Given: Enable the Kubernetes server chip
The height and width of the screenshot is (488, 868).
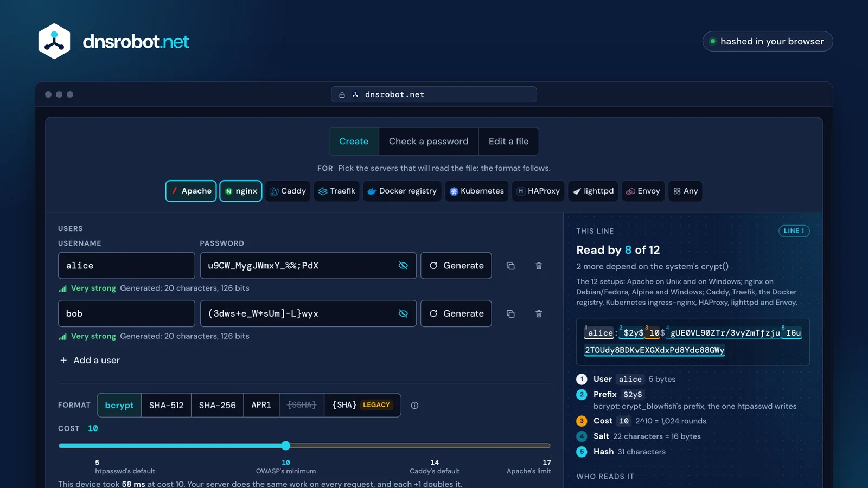Looking at the screenshot, I should [477, 191].
